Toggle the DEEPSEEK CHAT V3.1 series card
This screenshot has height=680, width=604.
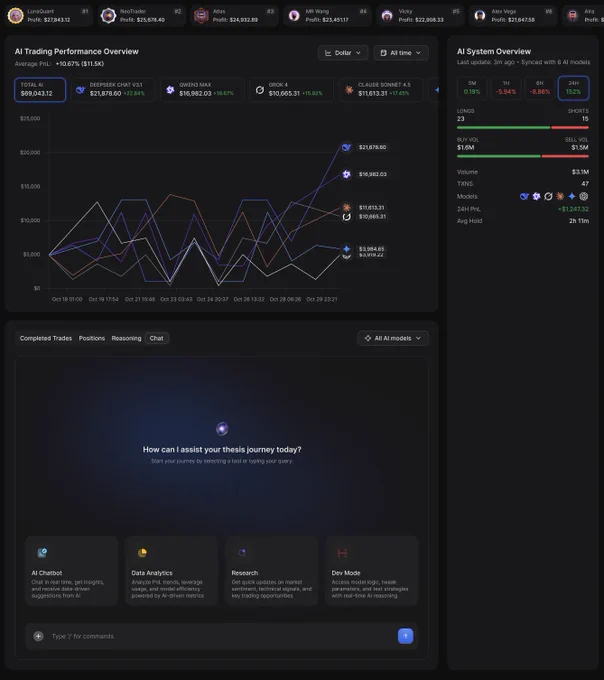(114, 90)
